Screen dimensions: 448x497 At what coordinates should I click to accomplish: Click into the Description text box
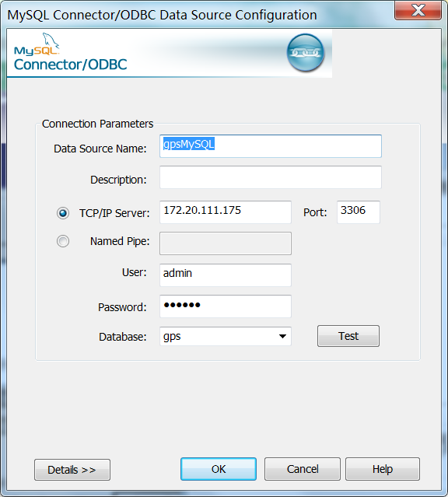(x=271, y=177)
